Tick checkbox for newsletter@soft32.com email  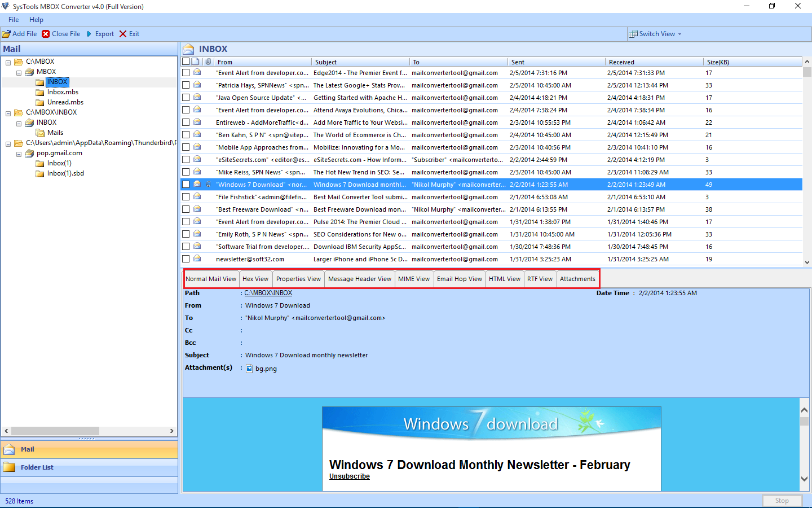[186, 259]
